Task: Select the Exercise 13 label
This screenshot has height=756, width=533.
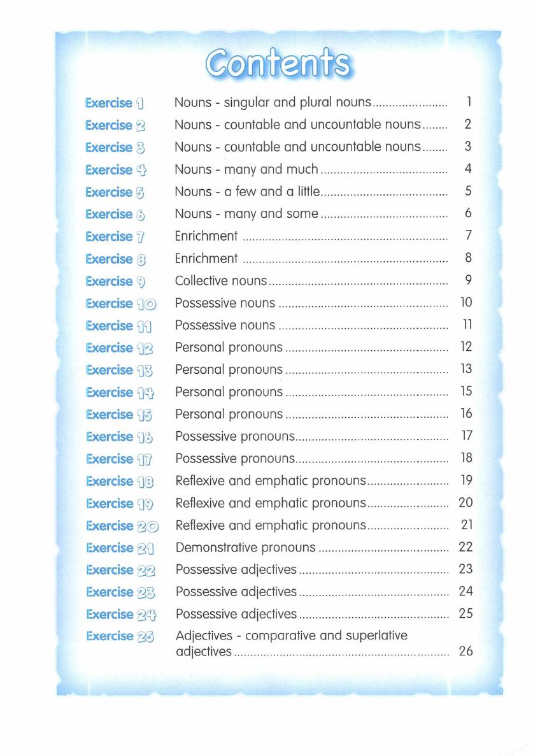Action: tap(120, 371)
